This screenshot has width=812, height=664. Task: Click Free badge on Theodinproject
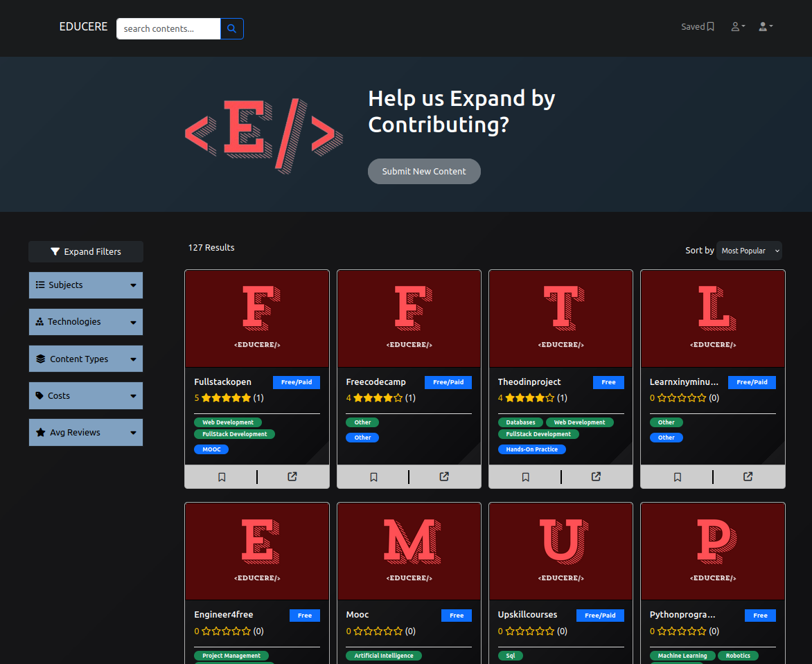(x=608, y=382)
